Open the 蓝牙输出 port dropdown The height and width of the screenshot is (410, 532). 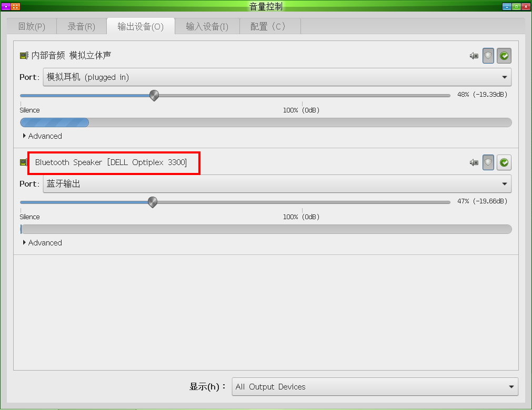[x=277, y=184]
